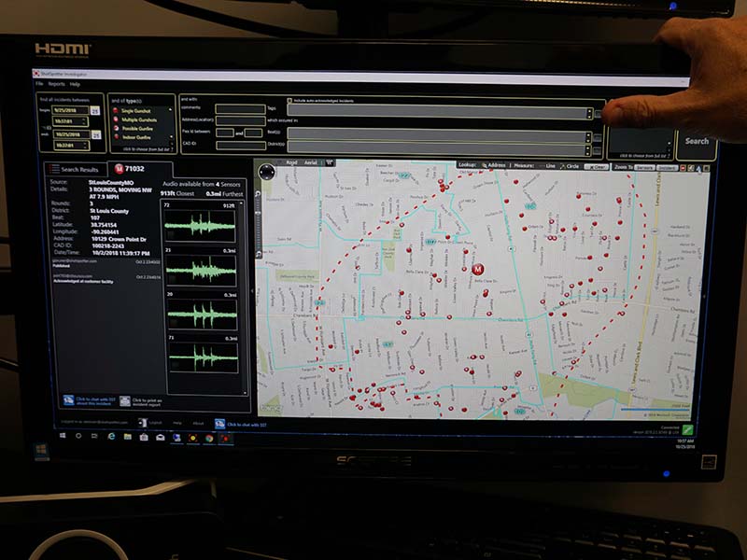The height and width of the screenshot is (560, 747).
Task: Play audio waveform from sensor 21
Action: (x=201, y=270)
